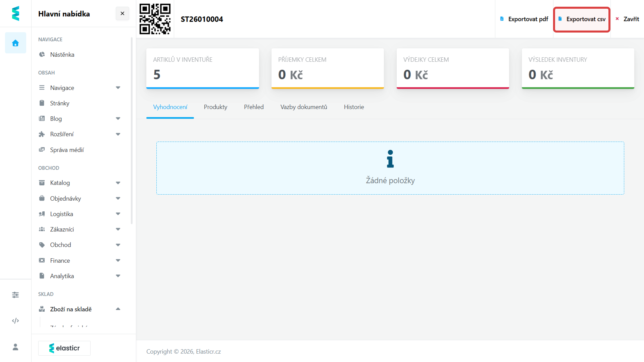This screenshot has height=362, width=644.
Task: Click the QR code image for ST26010004
Action: tap(155, 19)
